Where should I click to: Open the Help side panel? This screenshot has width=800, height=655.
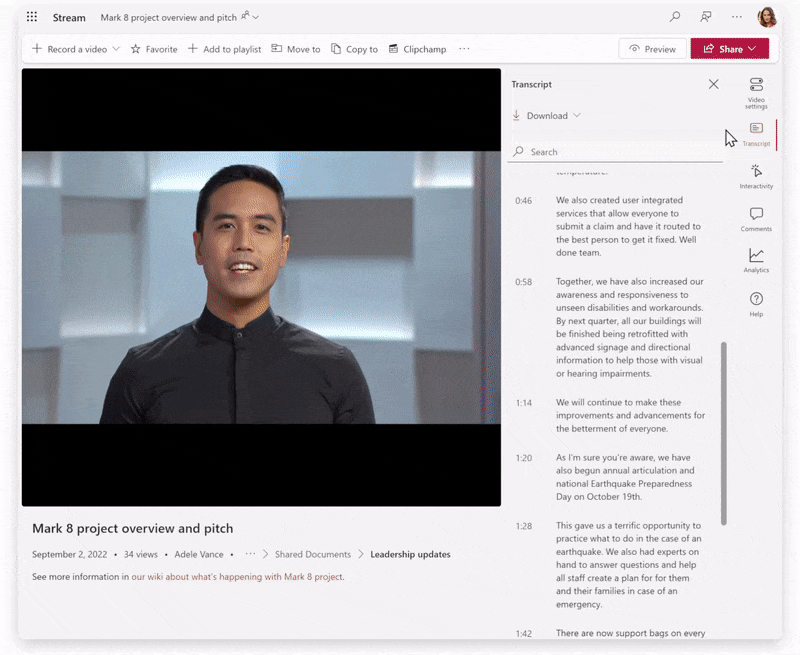pyautogui.click(x=756, y=305)
